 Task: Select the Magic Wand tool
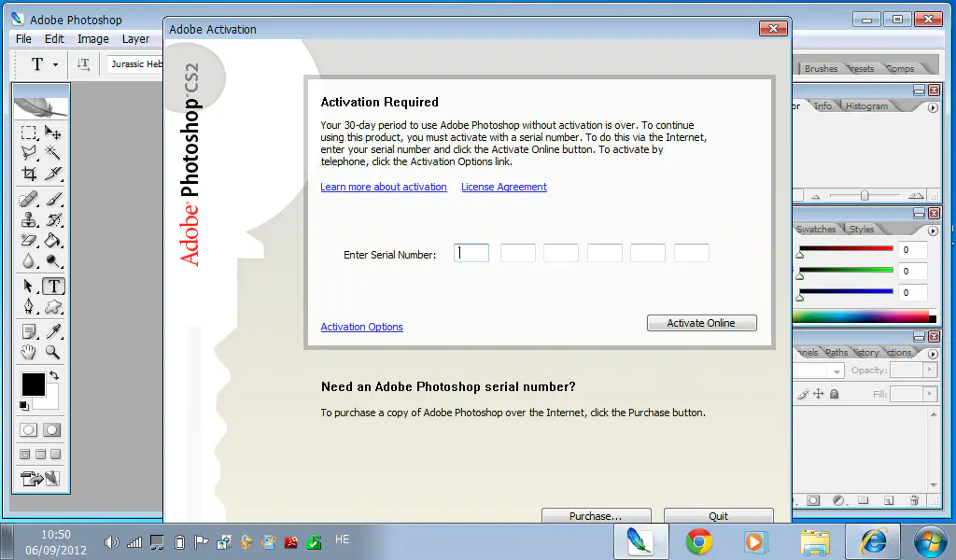[53, 152]
